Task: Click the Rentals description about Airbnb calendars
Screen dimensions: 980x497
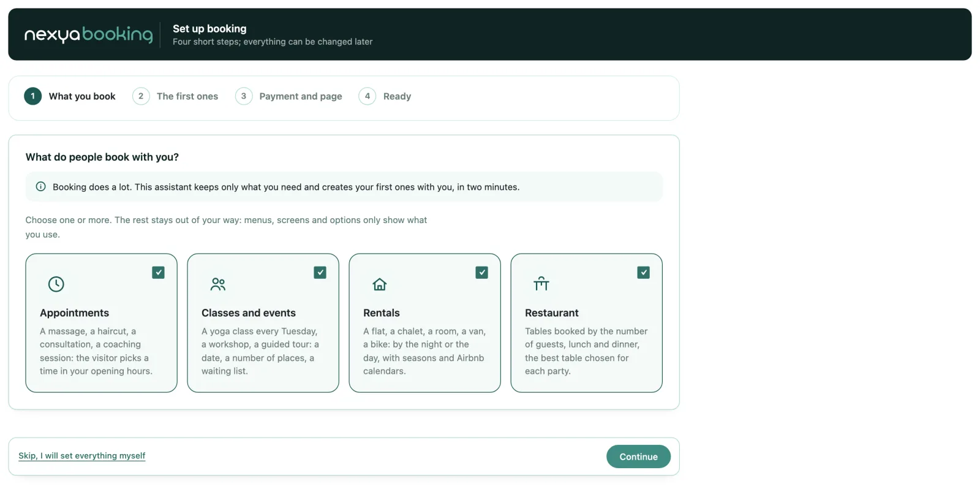Action: 424,351
